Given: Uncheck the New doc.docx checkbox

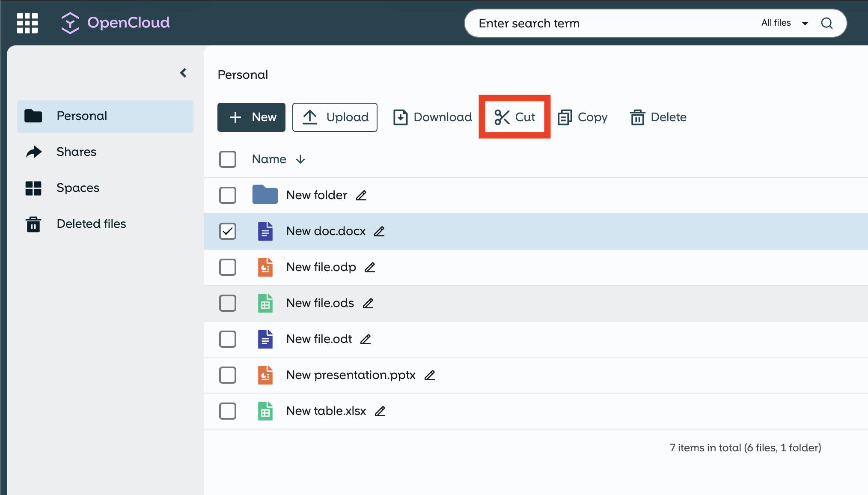Looking at the screenshot, I should point(228,231).
